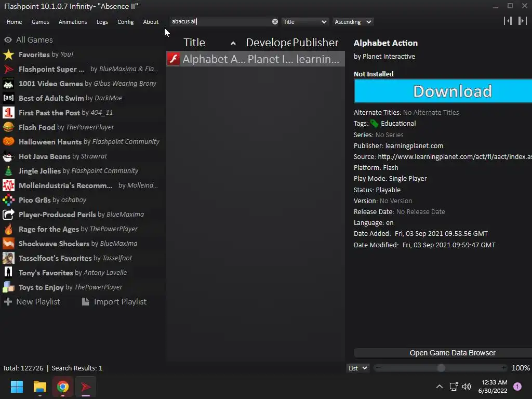Click the plus end of zoom slider
532x399 pixels.
tap(504, 368)
